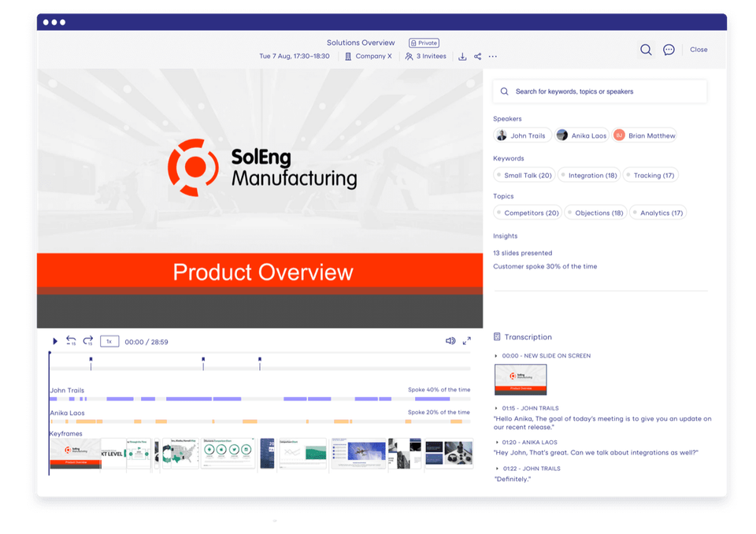Image resolution: width=756 pixels, height=534 pixels.
Task: Open the 1x playback speed selector
Action: pyautogui.click(x=109, y=342)
